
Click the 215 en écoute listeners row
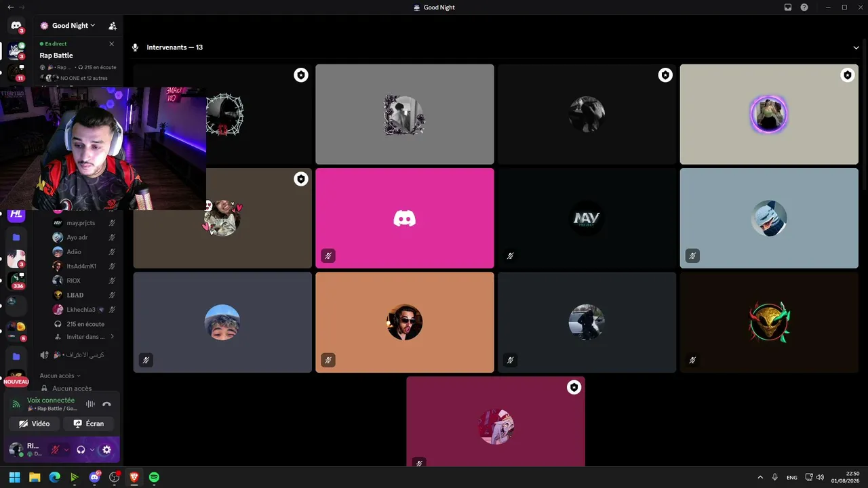click(x=79, y=324)
